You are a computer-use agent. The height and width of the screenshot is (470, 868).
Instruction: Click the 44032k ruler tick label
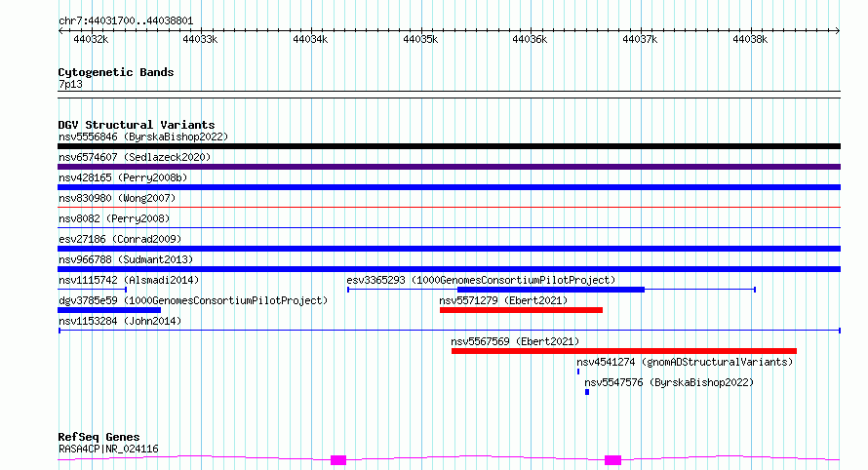91,39
